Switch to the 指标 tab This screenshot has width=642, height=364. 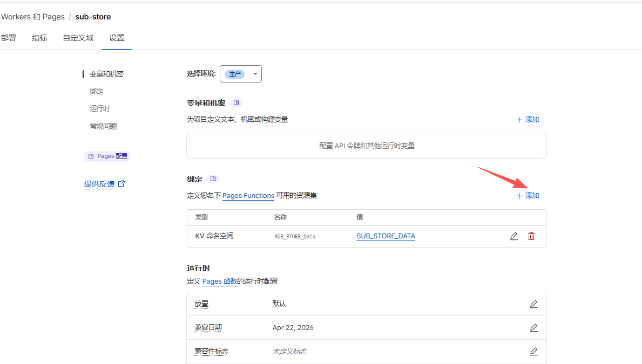(39, 38)
